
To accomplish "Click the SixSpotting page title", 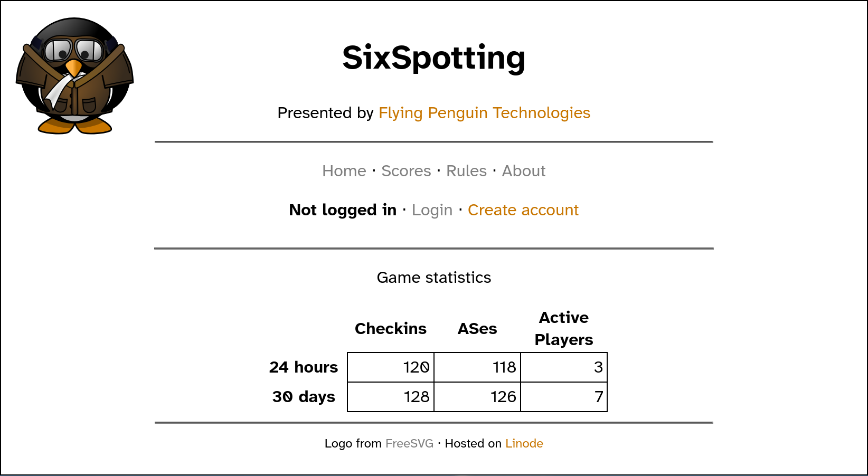I will (433, 58).
